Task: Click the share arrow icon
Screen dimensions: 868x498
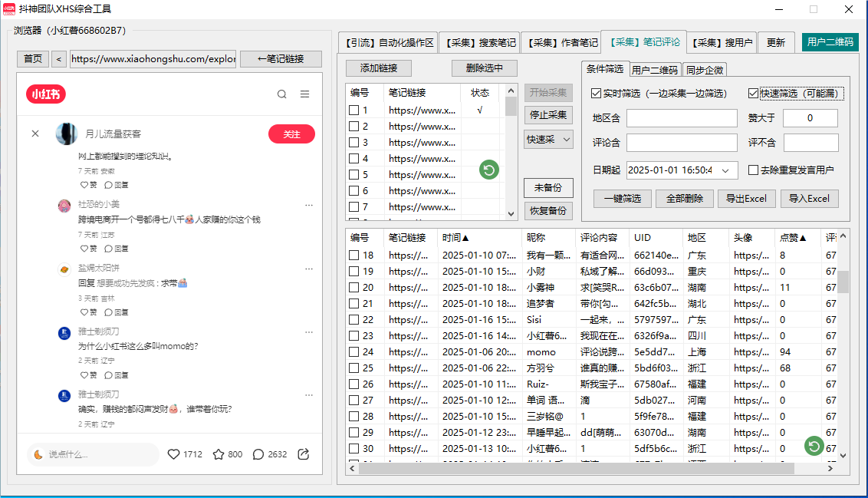Action: 303,454
